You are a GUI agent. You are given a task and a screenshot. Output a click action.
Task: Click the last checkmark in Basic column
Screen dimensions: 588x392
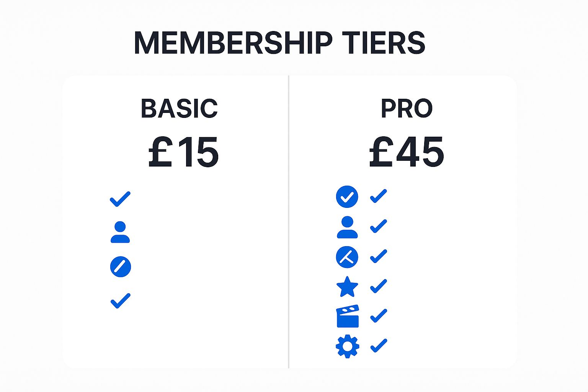pyautogui.click(x=121, y=301)
